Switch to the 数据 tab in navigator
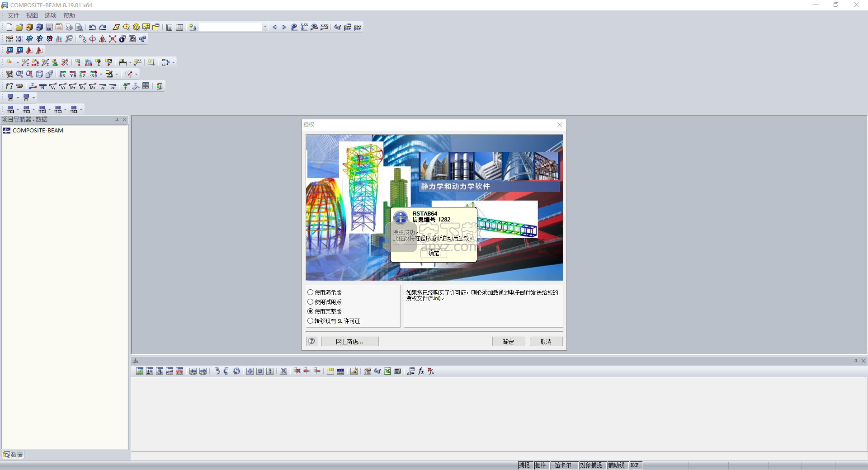The image size is (868, 470). coord(13,455)
